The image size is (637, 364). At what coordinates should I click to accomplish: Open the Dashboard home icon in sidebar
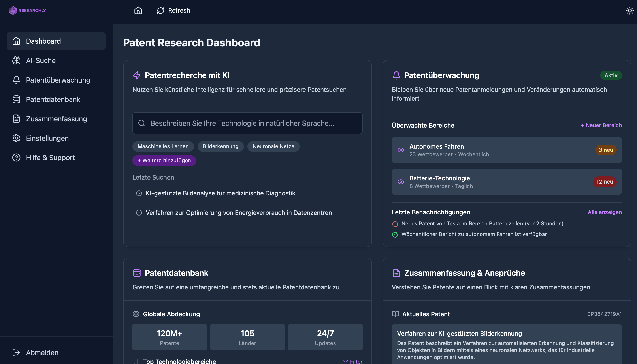[16, 41]
